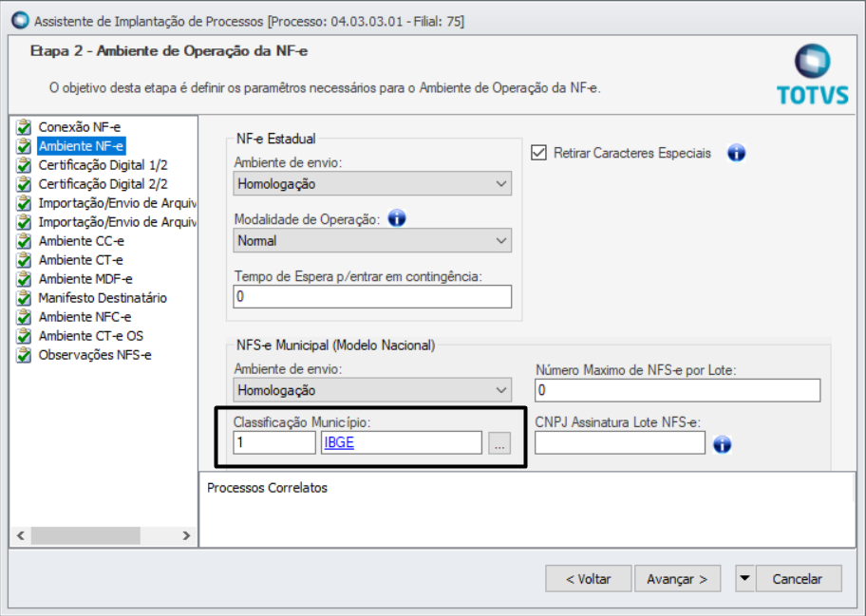Click Número Maximo de NFS-e por Lote field
866x616 pixels.
point(678,390)
